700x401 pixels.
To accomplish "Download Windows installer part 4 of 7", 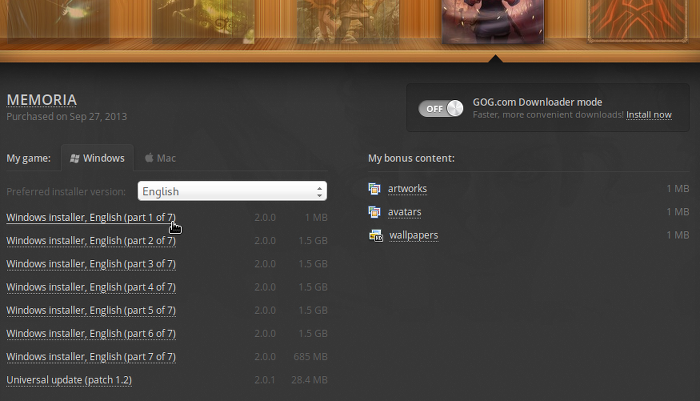I will point(91,287).
